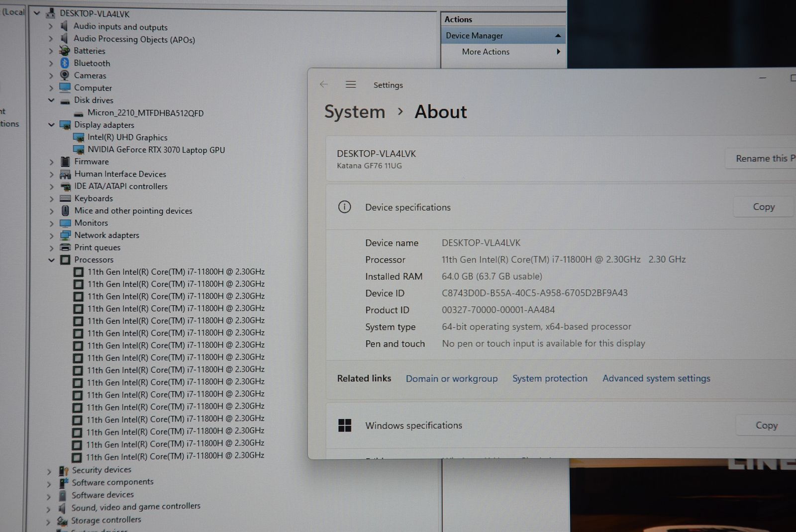Click the Windows specifications logo icon
Image resolution: width=796 pixels, height=532 pixels.
[x=345, y=425]
